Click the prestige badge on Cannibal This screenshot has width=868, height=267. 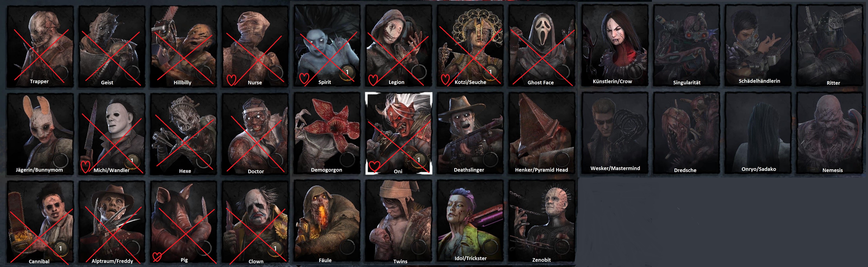(x=60, y=249)
